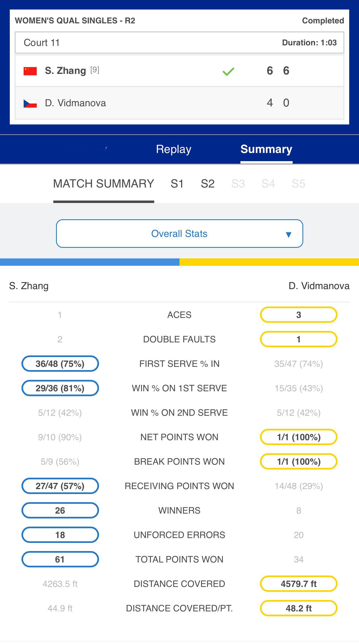Viewport: 359px width, 644px height.
Task: Click the disabled S3 set tab
Action: (238, 184)
